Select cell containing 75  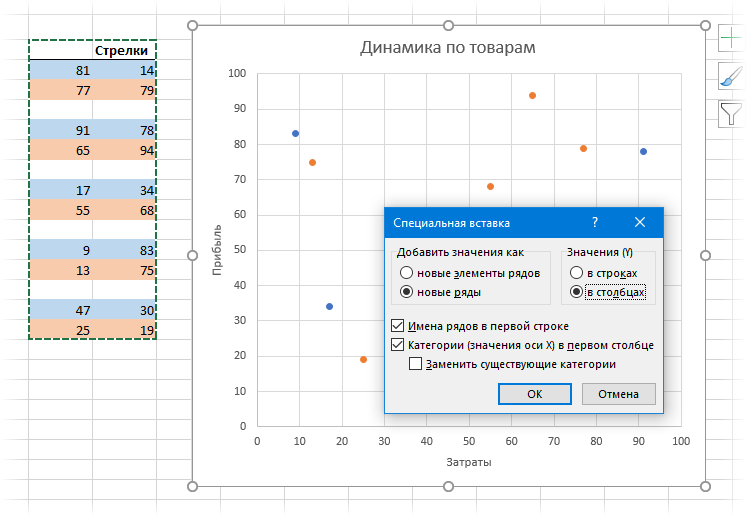click(124, 270)
